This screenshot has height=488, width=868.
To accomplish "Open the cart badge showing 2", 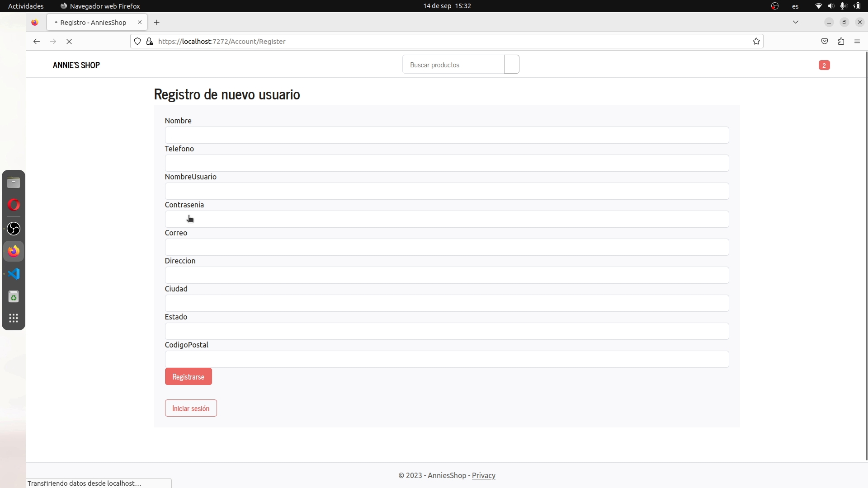I will 824,65.
